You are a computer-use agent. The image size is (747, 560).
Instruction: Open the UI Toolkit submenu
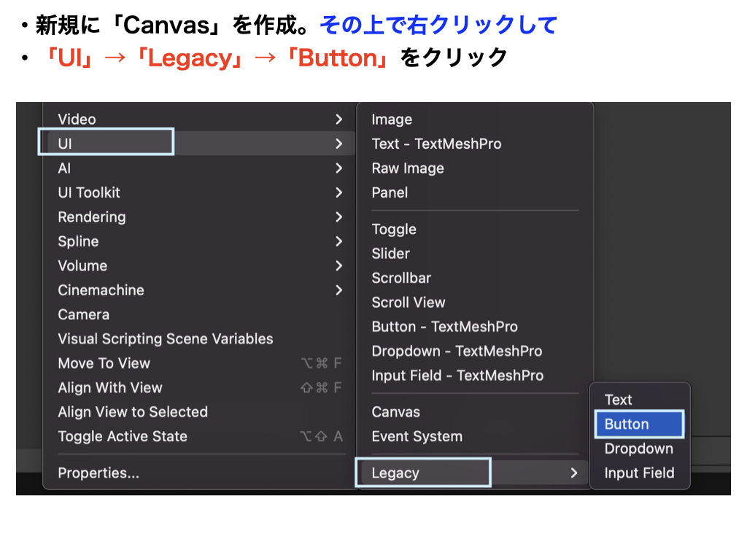click(89, 192)
